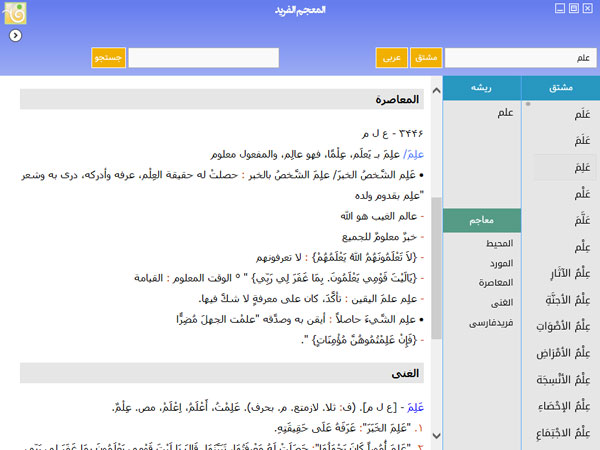This screenshot has height=450, width=600.
Task: Click scroll down arrow of definition pane
Action: click(x=436, y=435)
